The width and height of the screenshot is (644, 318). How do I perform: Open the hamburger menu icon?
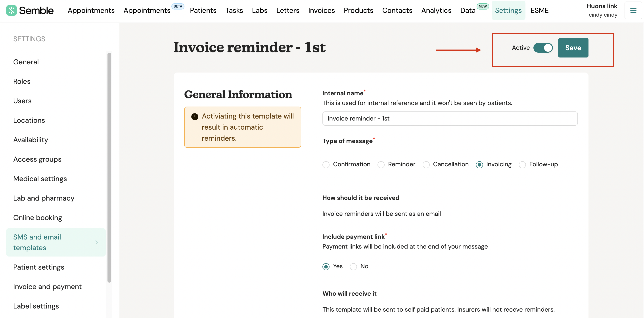(x=633, y=10)
